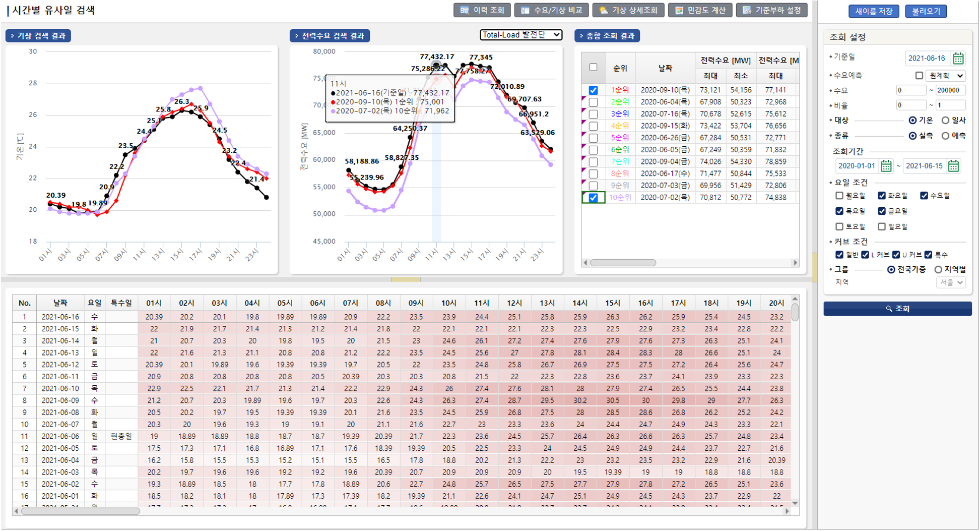This screenshot has height=531, width=980.
Task: Open the 원계획 dropdown
Action: point(946,76)
